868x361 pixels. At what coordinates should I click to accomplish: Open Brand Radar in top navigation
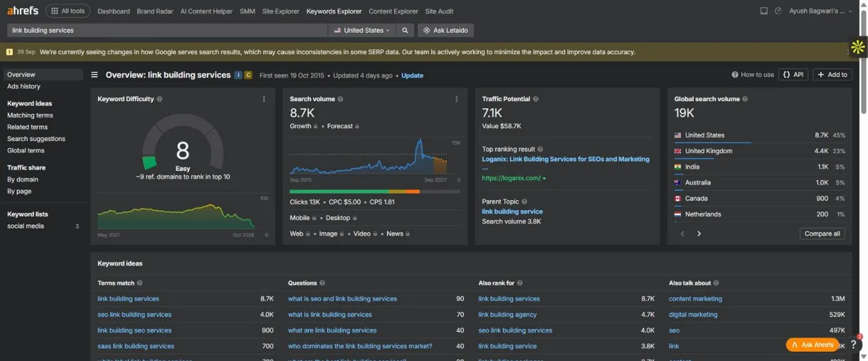pyautogui.click(x=156, y=11)
